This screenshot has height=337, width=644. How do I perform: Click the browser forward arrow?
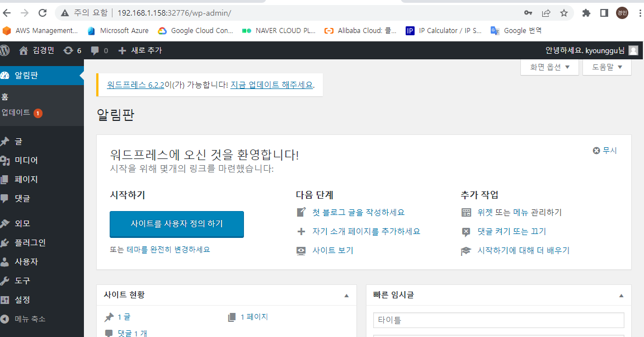[25, 13]
